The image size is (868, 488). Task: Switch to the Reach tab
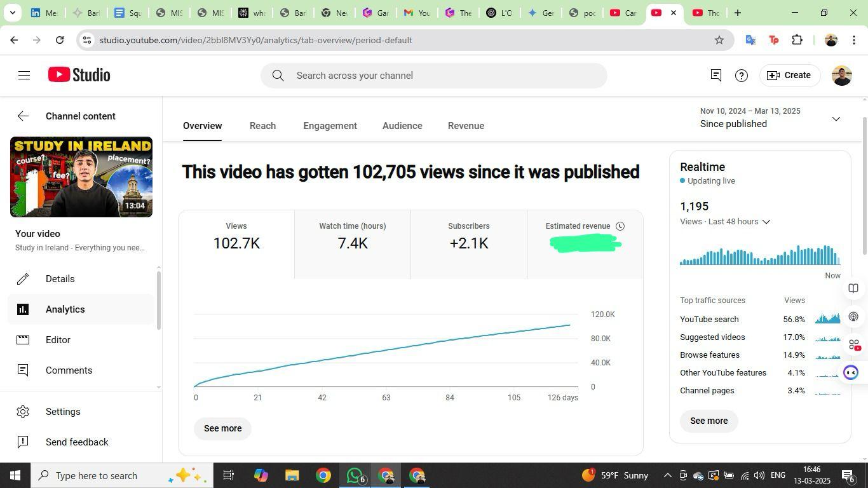pos(262,126)
